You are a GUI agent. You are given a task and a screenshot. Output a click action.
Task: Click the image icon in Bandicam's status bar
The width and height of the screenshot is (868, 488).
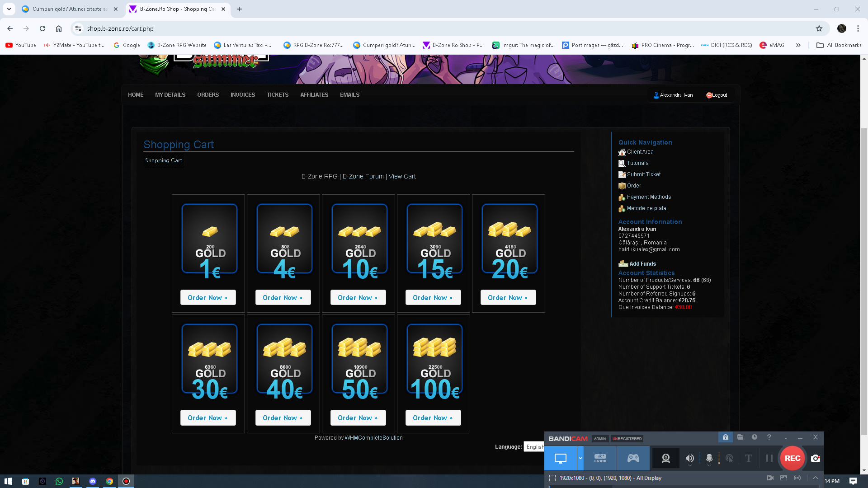(x=784, y=478)
